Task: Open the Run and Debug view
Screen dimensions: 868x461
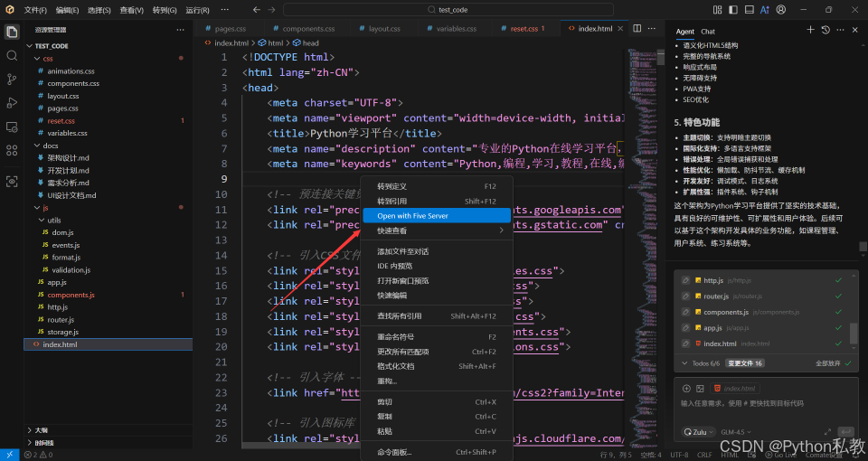Action: pyautogui.click(x=12, y=103)
